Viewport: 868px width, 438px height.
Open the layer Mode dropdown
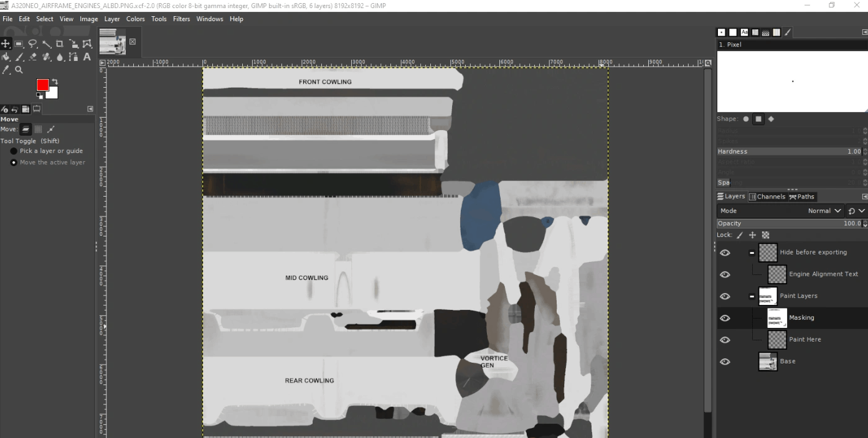[824, 211]
